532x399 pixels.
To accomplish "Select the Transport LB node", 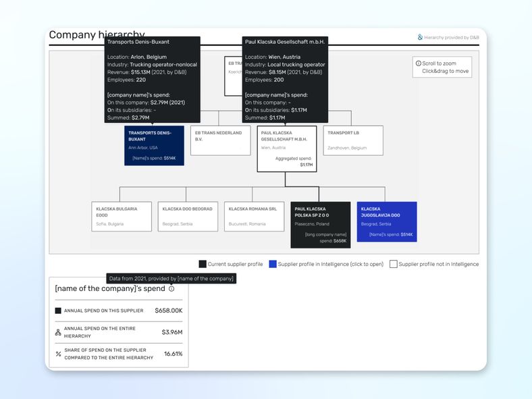I will [x=353, y=140].
